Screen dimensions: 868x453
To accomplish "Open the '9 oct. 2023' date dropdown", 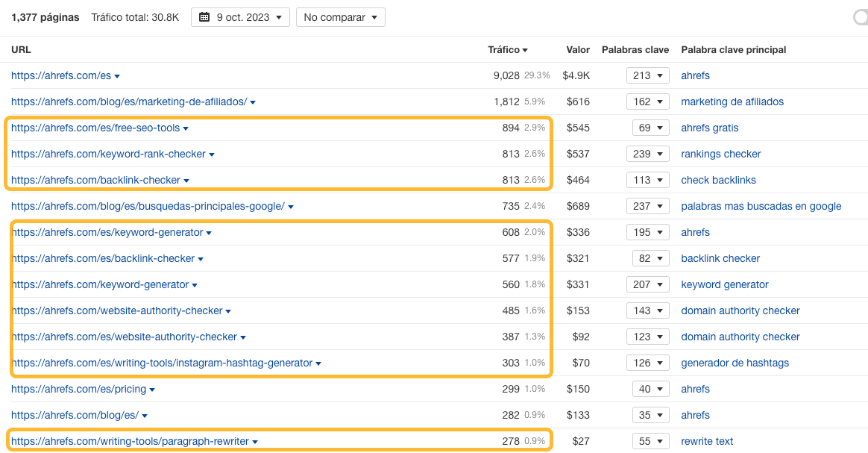I will (240, 16).
